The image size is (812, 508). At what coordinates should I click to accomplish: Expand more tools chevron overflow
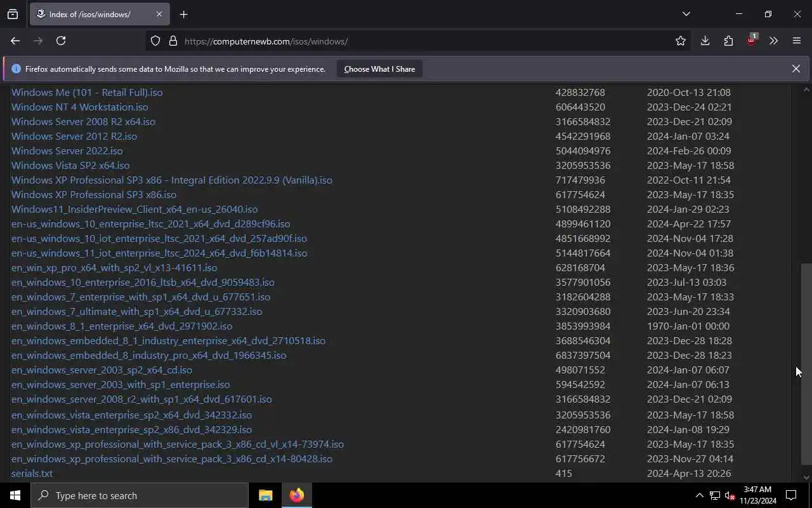pyautogui.click(x=773, y=41)
